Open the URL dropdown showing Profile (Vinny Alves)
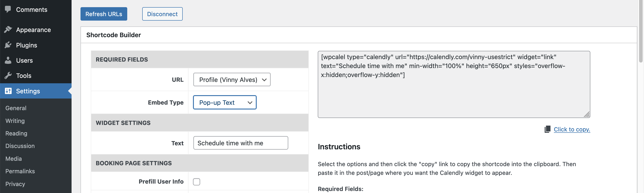 (x=231, y=80)
